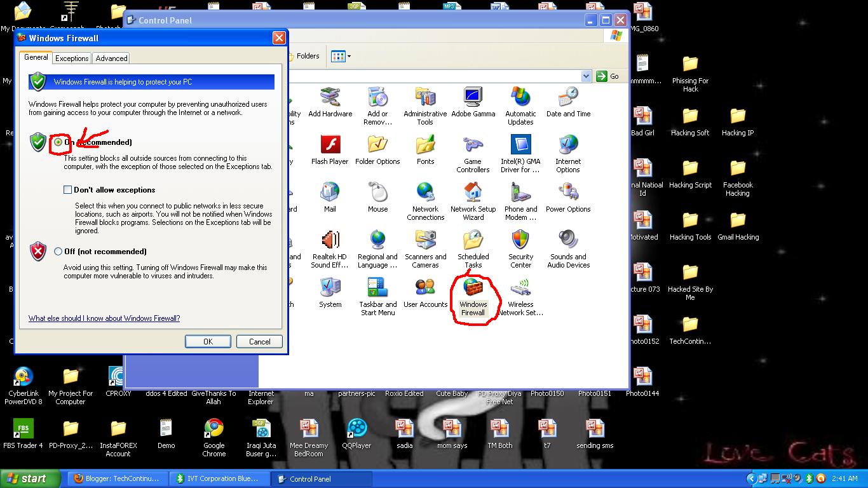Select Off (not recommended) radio button
The image size is (868, 488).
click(58, 252)
